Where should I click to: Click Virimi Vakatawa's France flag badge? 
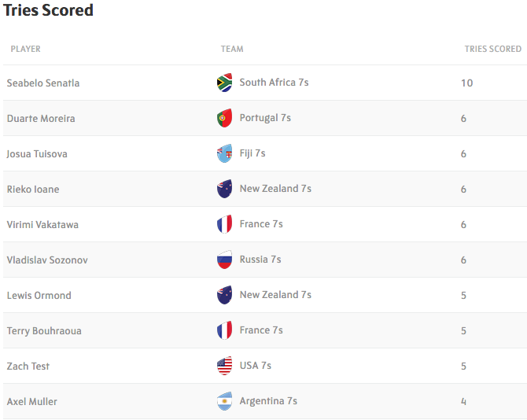[x=224, y=224]
